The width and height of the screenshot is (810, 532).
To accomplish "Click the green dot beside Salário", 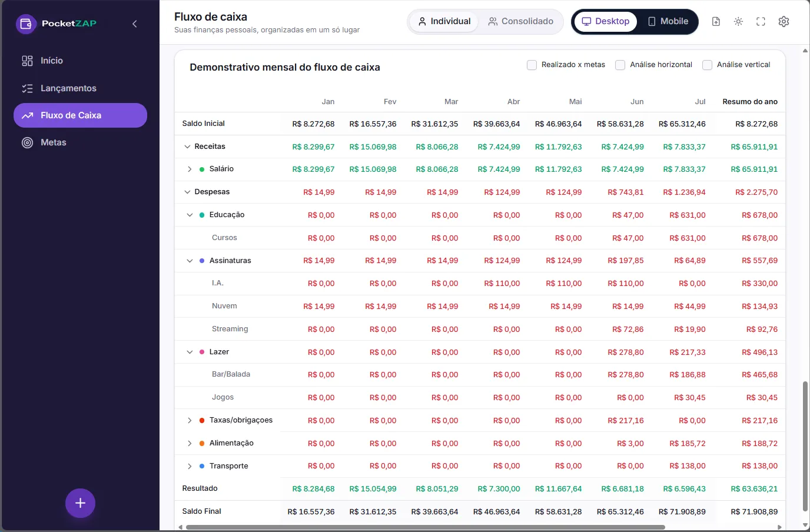I will coord(202,169).
